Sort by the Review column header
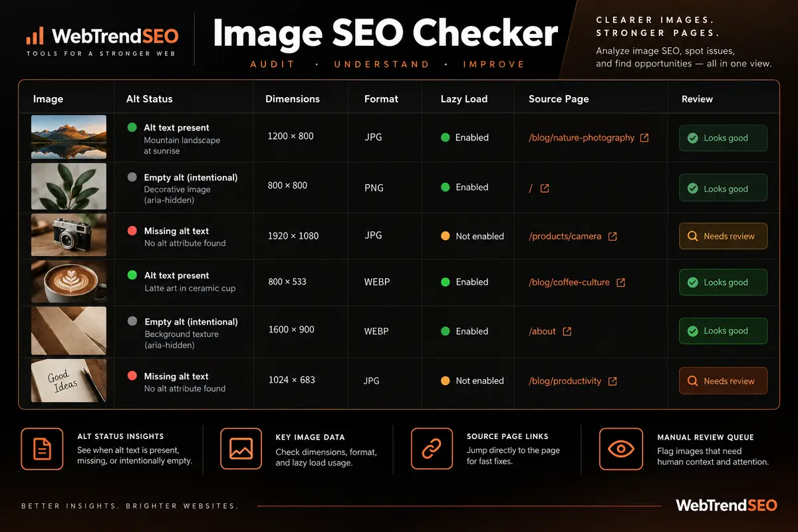The image size is (798, 532). pos(697,99)
